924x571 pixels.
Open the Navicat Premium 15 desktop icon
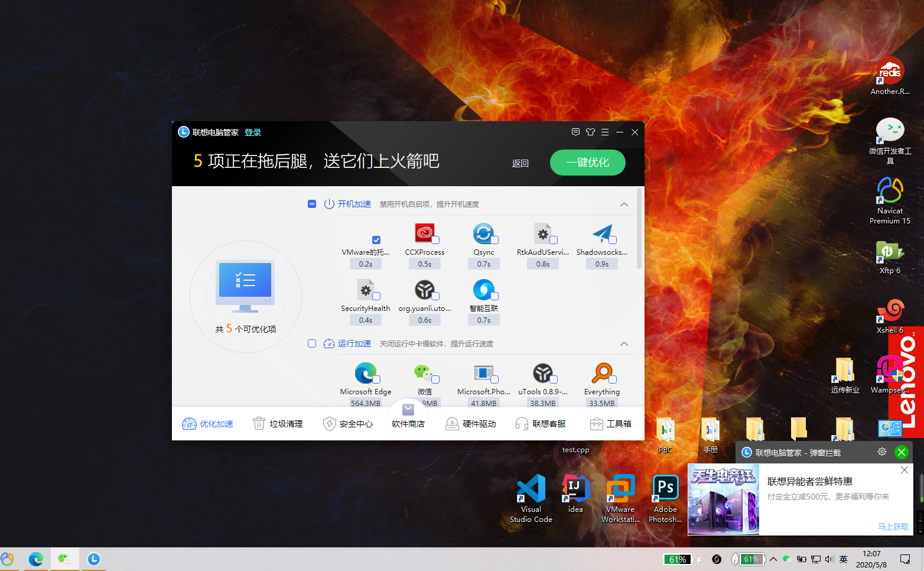pyautogui.click(x=890, y=201)
